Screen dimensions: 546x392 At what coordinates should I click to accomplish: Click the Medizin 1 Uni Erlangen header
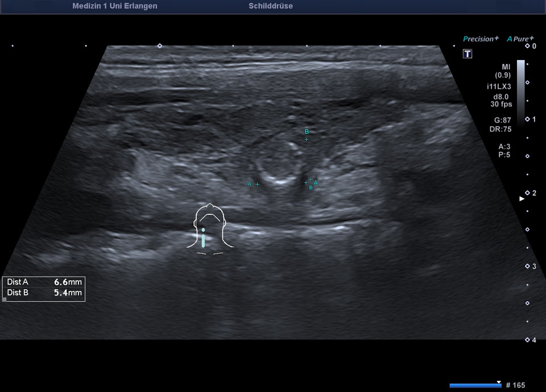(x=115, y=6)
